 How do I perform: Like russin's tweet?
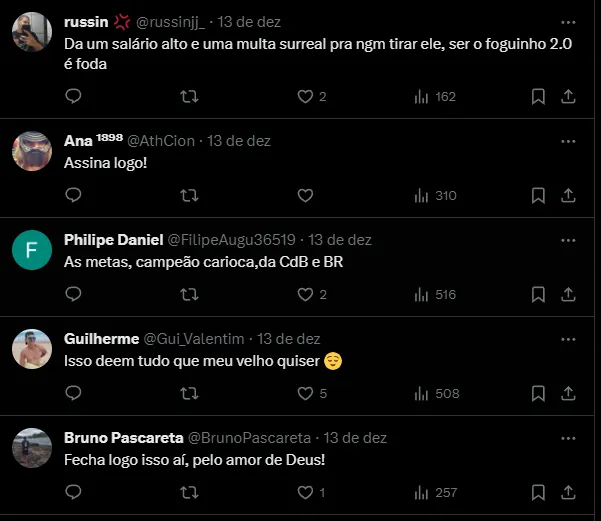pos(306,96)
